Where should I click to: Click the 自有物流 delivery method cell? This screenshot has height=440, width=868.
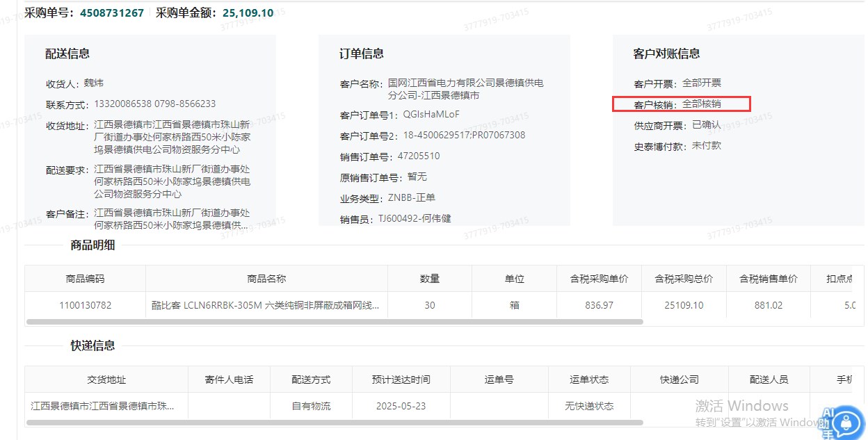(x=310, y=406)
